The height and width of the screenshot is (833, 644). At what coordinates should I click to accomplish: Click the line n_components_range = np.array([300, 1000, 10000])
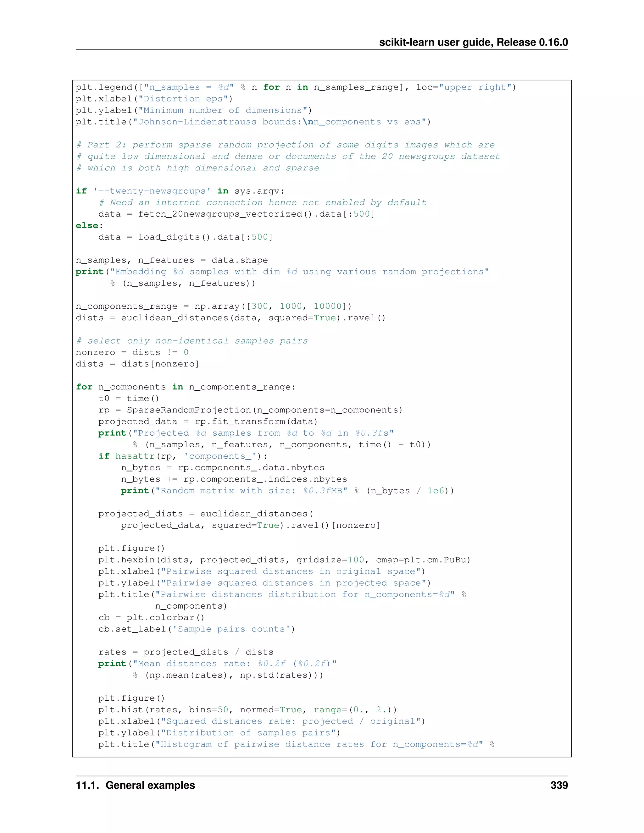click(x=214, y=306)
